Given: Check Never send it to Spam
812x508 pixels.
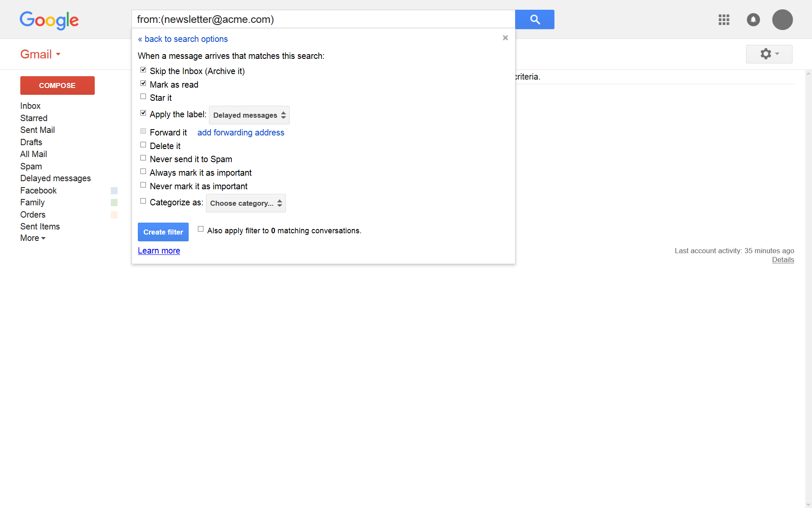Looking at the screenshot, I should tap(143, 158).
